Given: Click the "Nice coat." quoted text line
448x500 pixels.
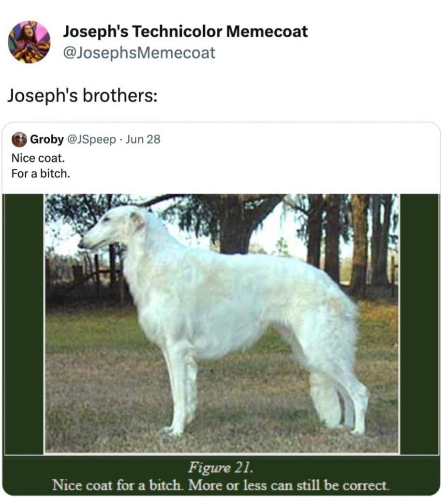Looking at the screenshot, I should pos(38,158).
